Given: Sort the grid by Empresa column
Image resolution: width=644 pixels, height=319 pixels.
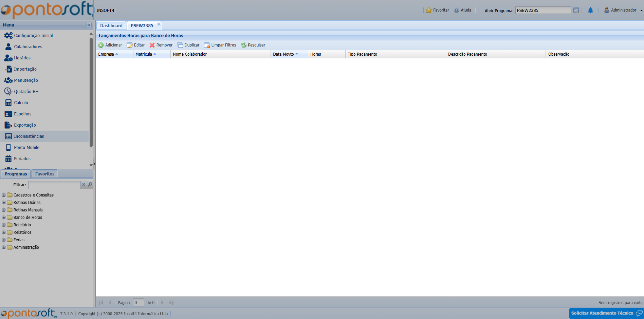Looking at the screenshot, I should coord(106,54).
